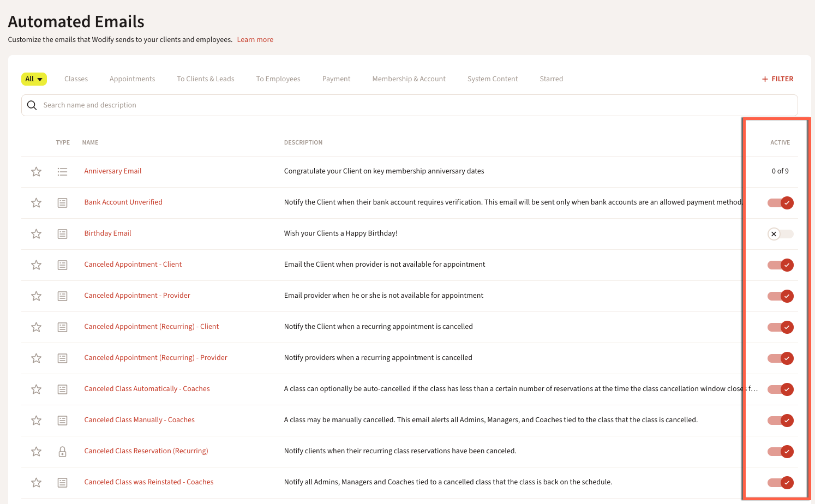815x504 pixels.
Task: Star the Bank Account Unverified row
Action: coord(36,203)
